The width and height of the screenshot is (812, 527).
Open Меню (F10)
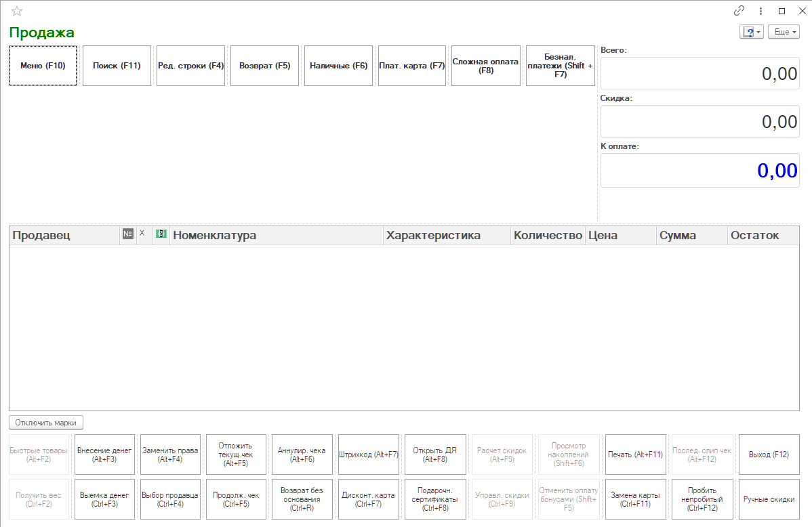tap(43, 66)
